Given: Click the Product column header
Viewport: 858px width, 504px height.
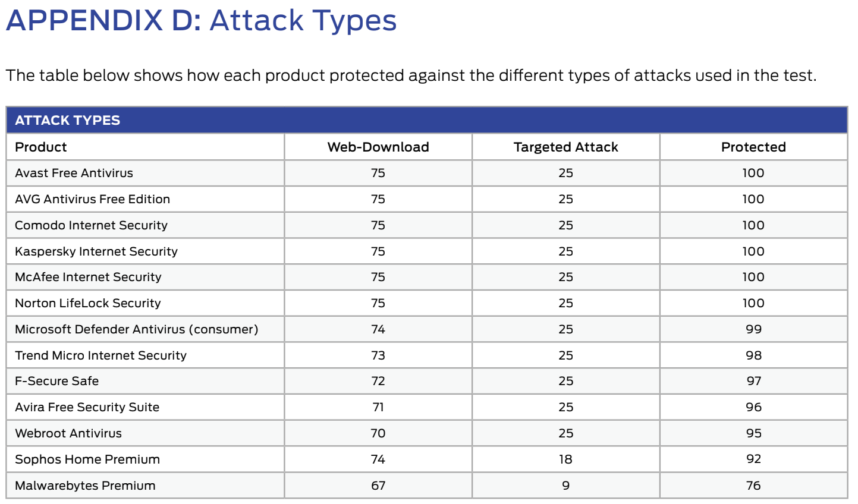Looking at the screenshot, I should click(41, 147).
